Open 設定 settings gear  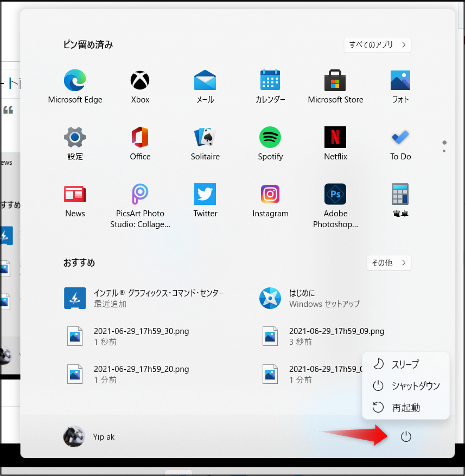(75, 144)
